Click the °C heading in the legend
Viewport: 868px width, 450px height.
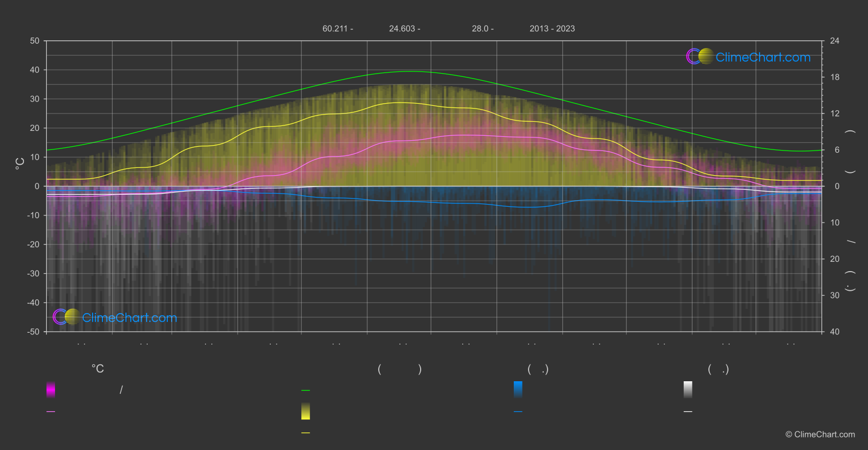point(98,369)
